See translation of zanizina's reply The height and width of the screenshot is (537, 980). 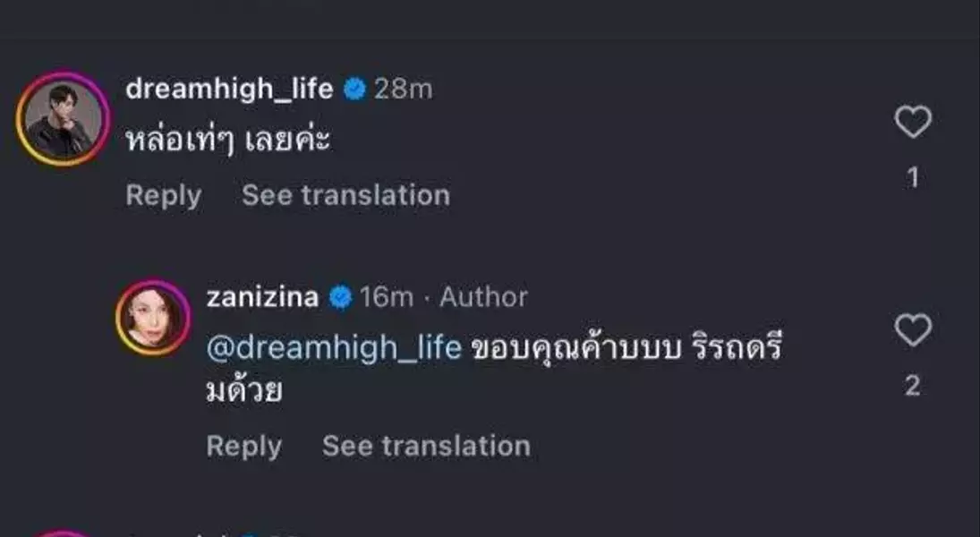click(426, 446)
